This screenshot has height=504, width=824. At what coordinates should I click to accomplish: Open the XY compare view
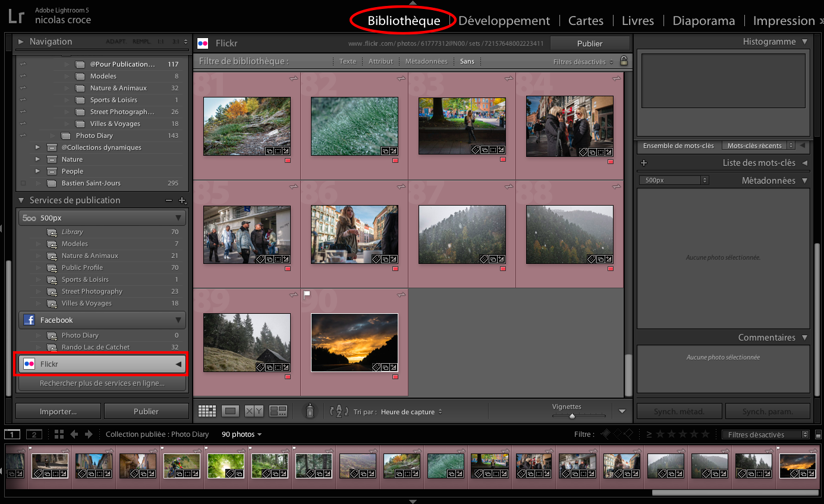[254, 411]
